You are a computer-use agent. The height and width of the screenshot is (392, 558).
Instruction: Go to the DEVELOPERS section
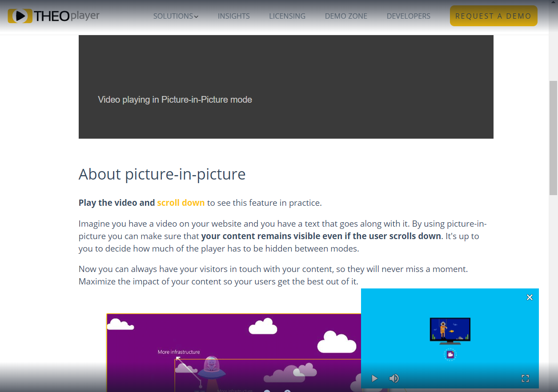tap(408, 16)
